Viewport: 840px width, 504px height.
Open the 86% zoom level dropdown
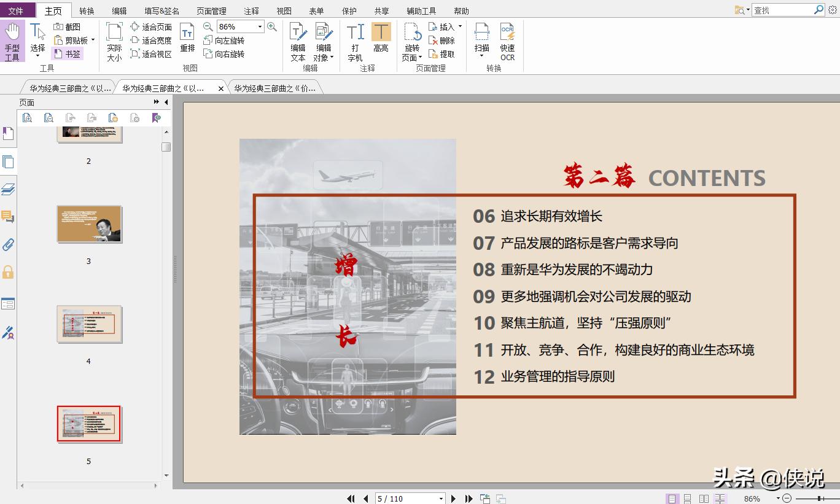pyautogui.click(x=260, y=27)
